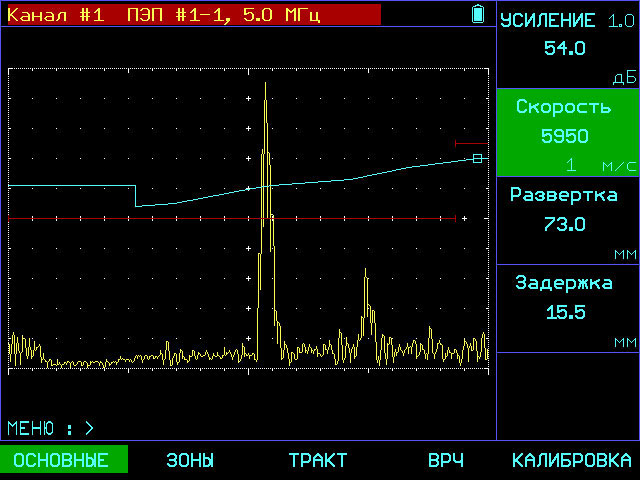640x480 pixels.
Task: Click the дБ unit label
Action: click(x=624, y=78)
